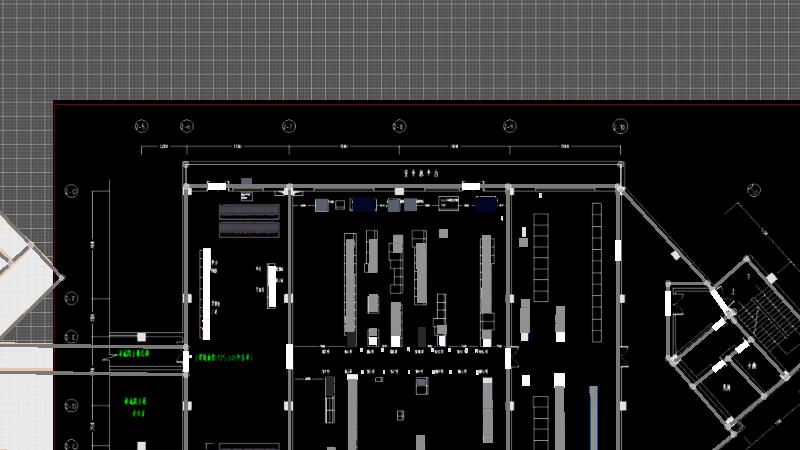The height and width of the screenshot is (450, 800).
Task: Select the white-outlined equipment box on process line
Action: pyautogui.click(x=448, y=204)
